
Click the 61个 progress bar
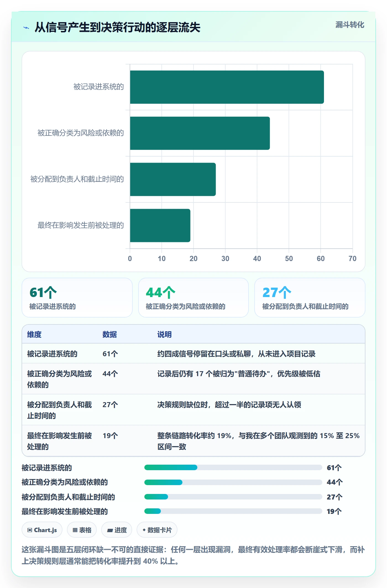233,467
